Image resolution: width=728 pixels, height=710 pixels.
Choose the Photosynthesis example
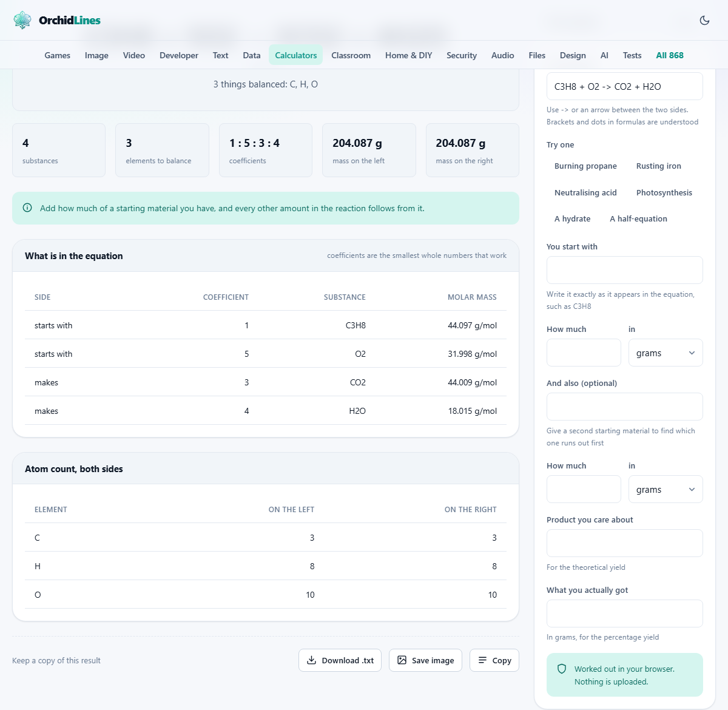(x=664, y=193)
